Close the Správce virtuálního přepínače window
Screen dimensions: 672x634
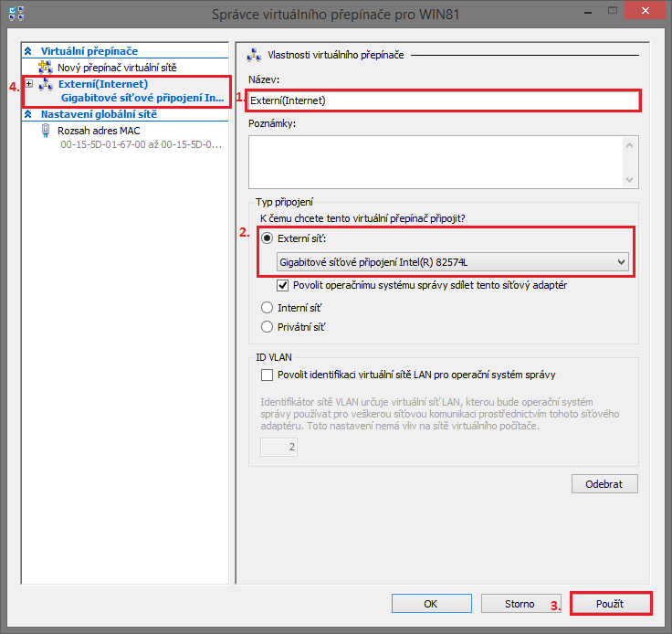tap(646, 11)
